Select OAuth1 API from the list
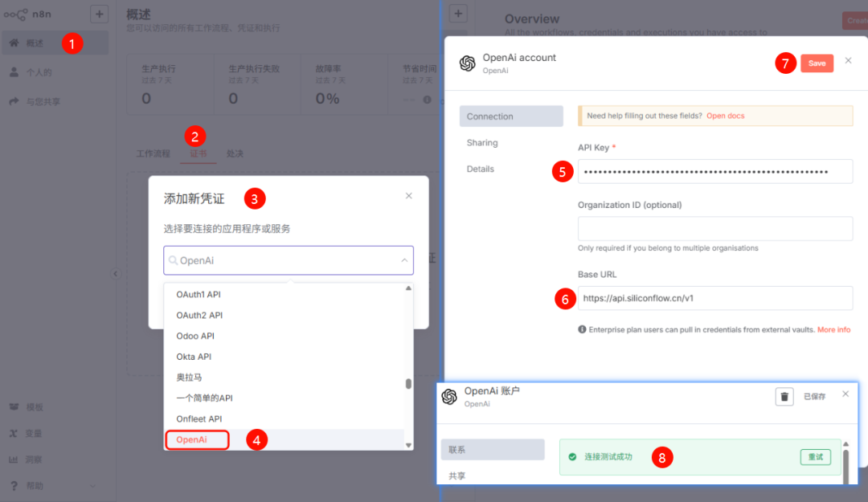Image resolution: width=868 pixels, height=502 pixels. 284,295
